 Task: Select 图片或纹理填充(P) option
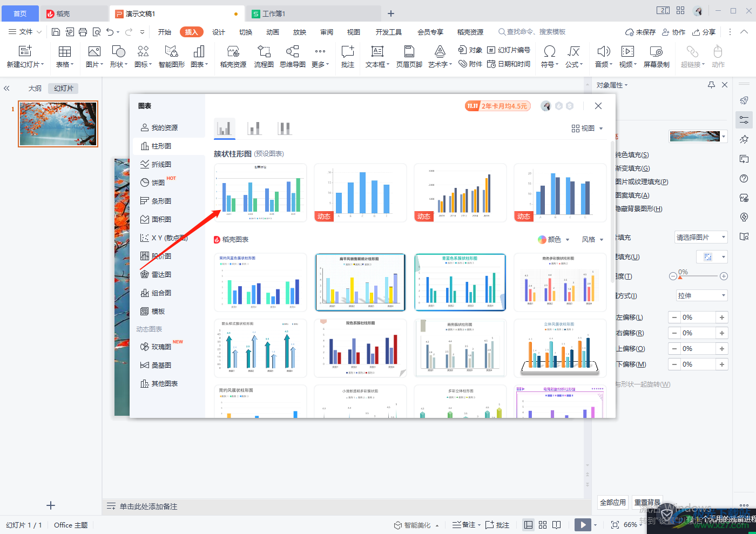coord(642,182)
